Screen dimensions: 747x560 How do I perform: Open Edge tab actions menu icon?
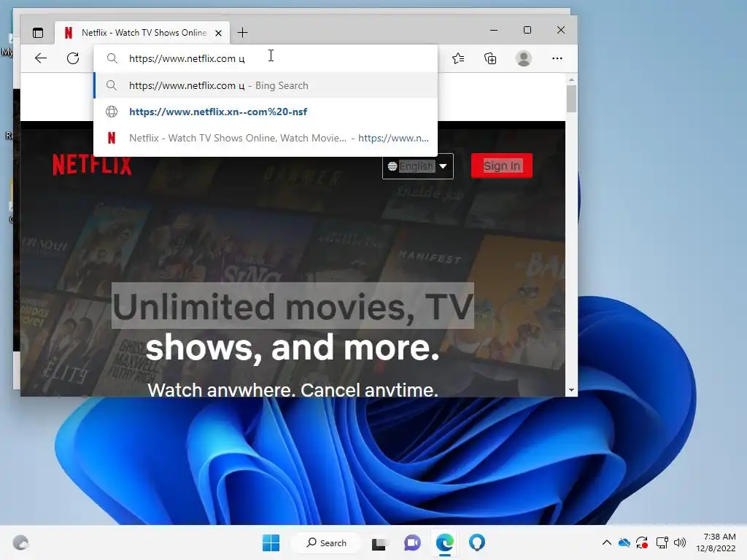click(38, 33)
